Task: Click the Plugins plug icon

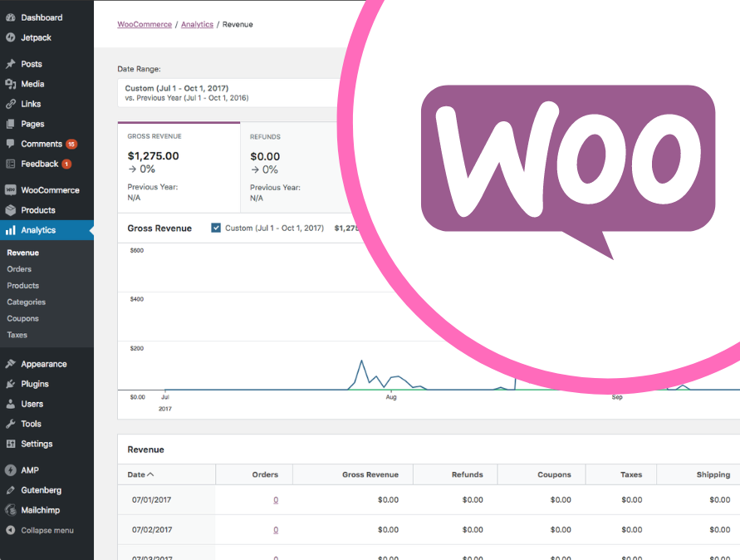Action: tap(11, 384)
